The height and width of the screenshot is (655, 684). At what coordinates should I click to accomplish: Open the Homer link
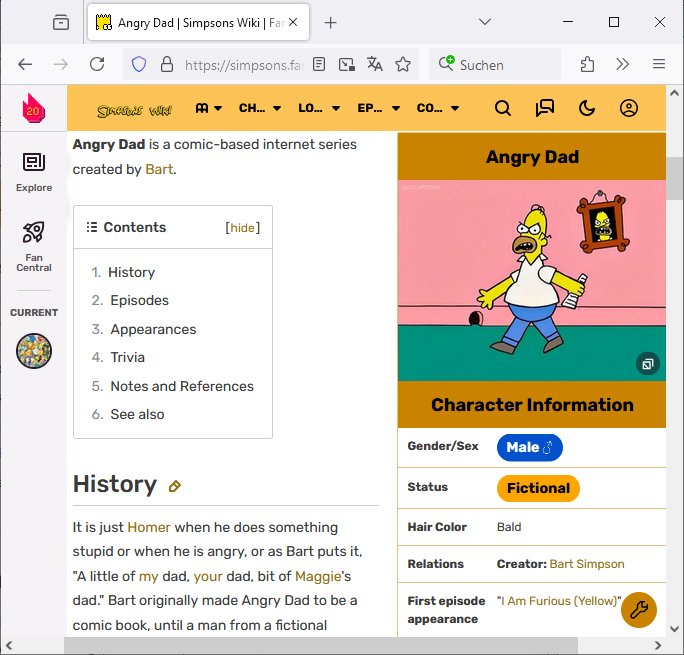coord(149,527)
